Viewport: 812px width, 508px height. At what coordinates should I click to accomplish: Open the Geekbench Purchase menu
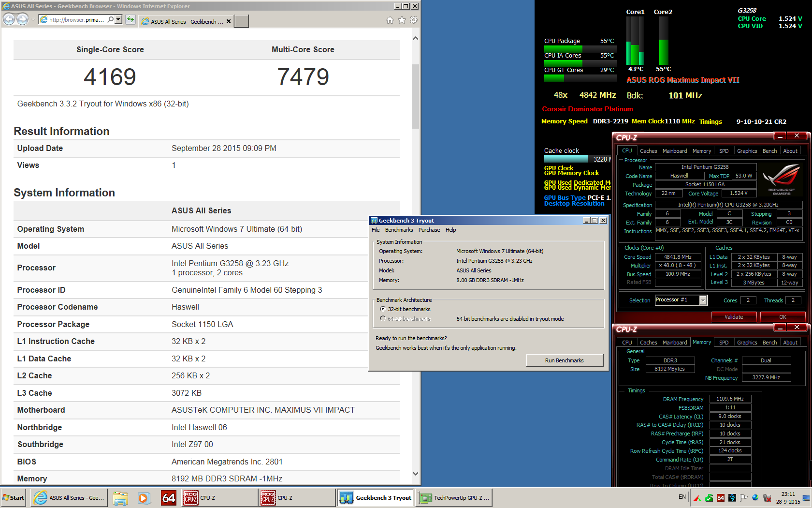429,230
